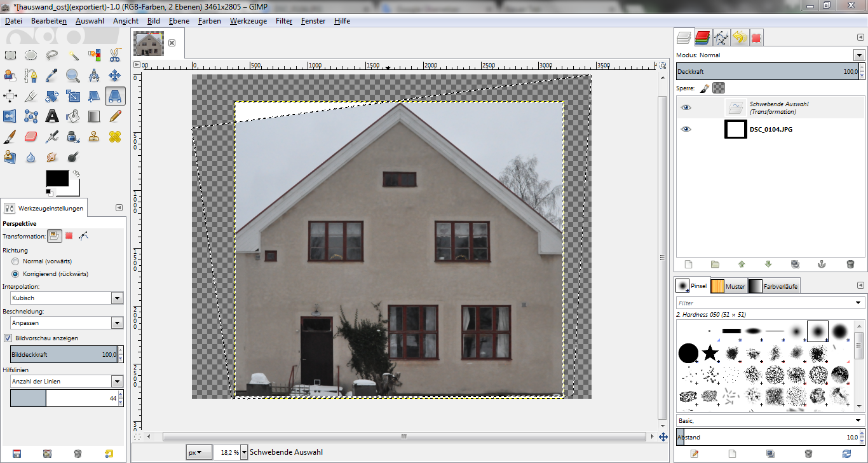Screen dimensions: 868x463
Task: Switch to the Muster tab
Action: 728,286
